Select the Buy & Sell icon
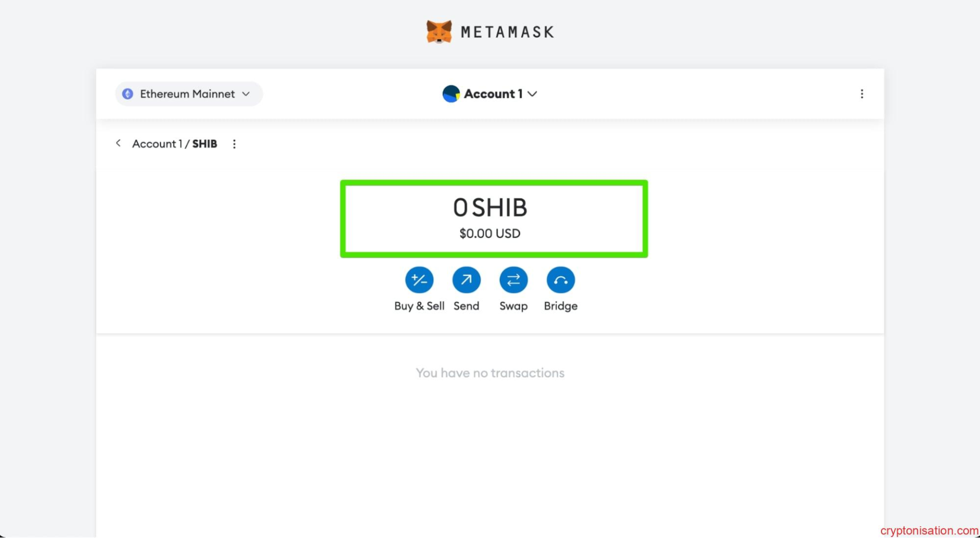 click(419, 280)
